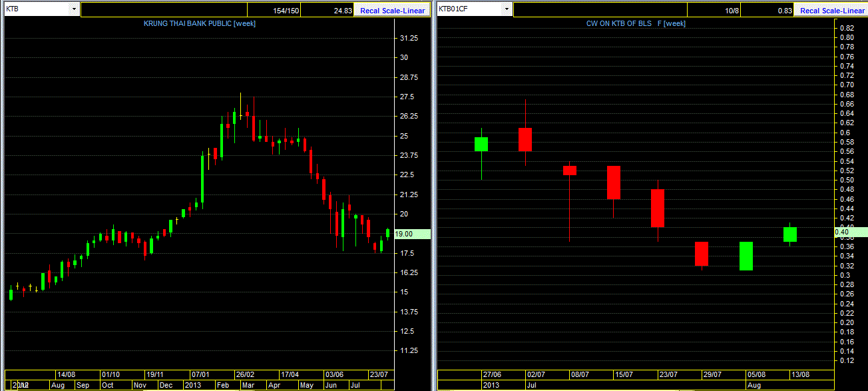Click the CW ON KTB OF BLS F [week] title
The width and height of the screenshot is (868, 391).
click(636, 23)
